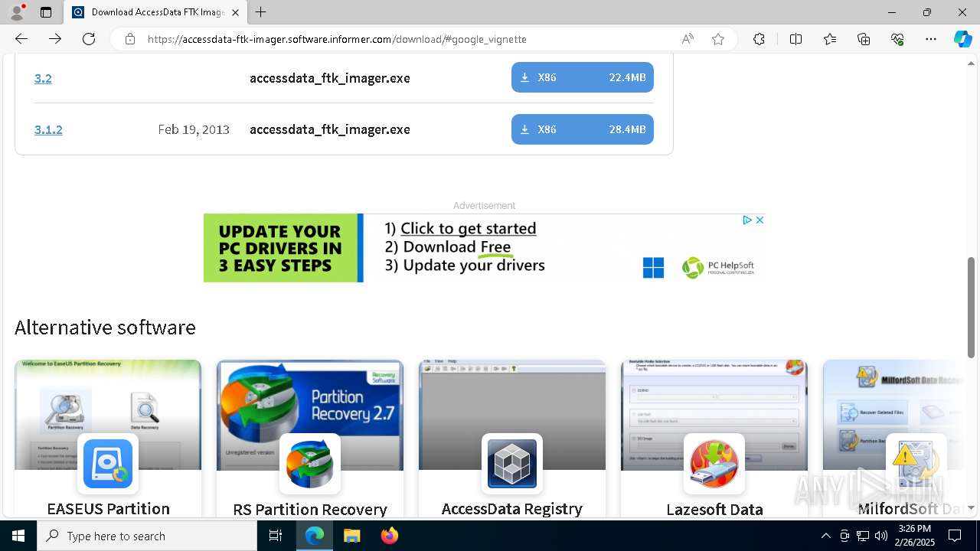Image resolution: width=980 pixels, height=551 pixels.
Task: Open the Lazesoft Data title link
Action: 714,509
